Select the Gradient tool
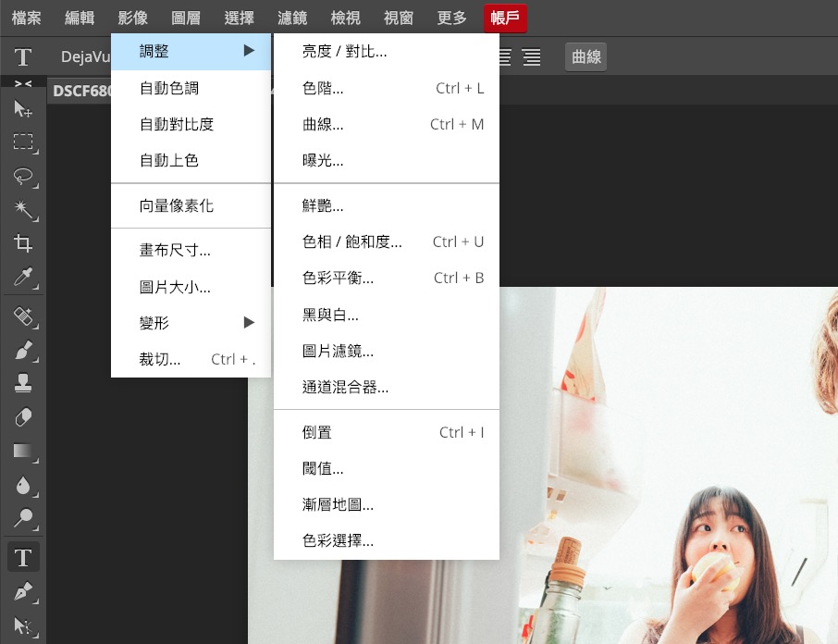 pos(22,451)
